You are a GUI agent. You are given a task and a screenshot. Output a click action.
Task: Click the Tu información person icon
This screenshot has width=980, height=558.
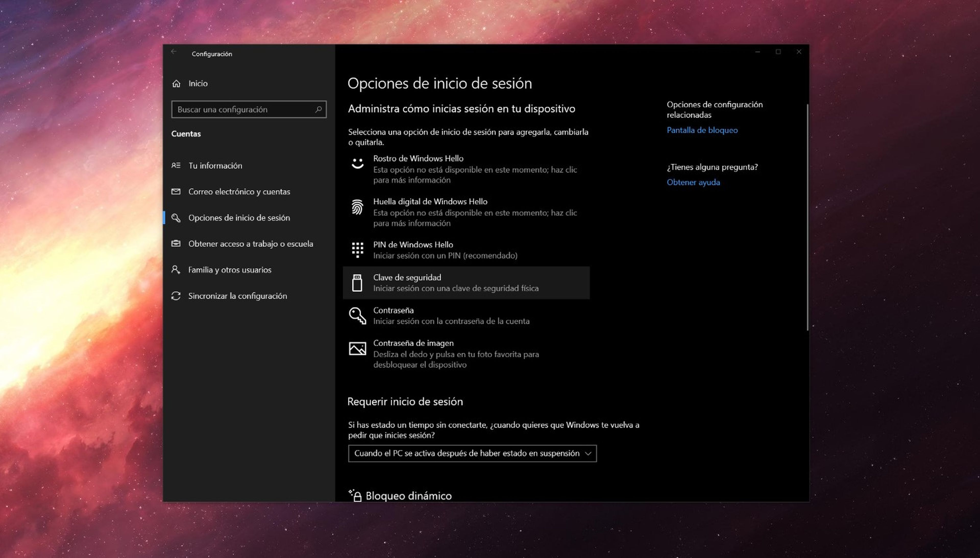(176, 165)
